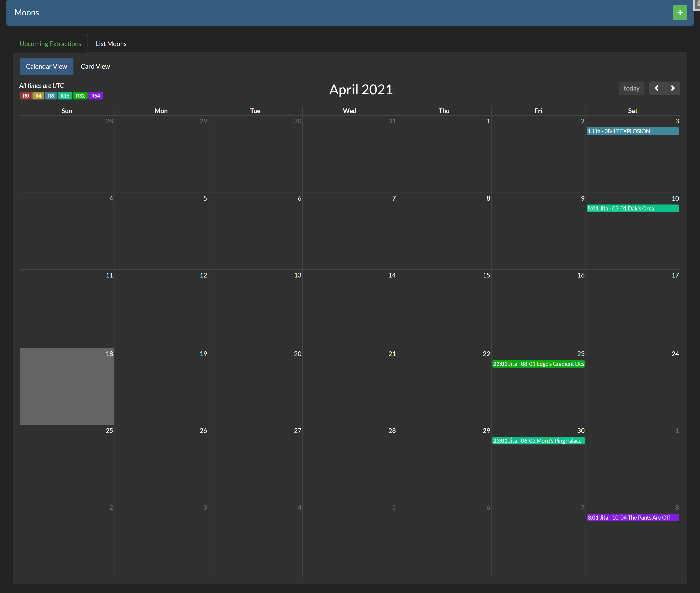Open Jita 10-04 The Pants Are Off event
The height and width of the screenshot is (593, 700).
pos(633,518)
